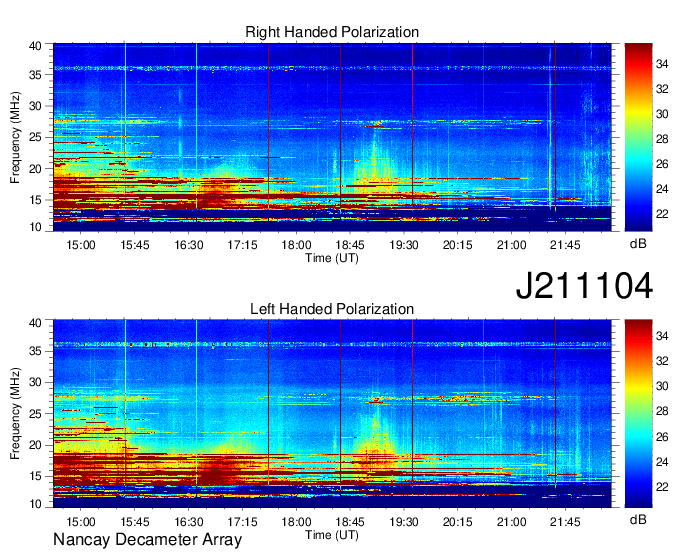Click the "dB" label under Right Handed colorbar

coord(638,244)
